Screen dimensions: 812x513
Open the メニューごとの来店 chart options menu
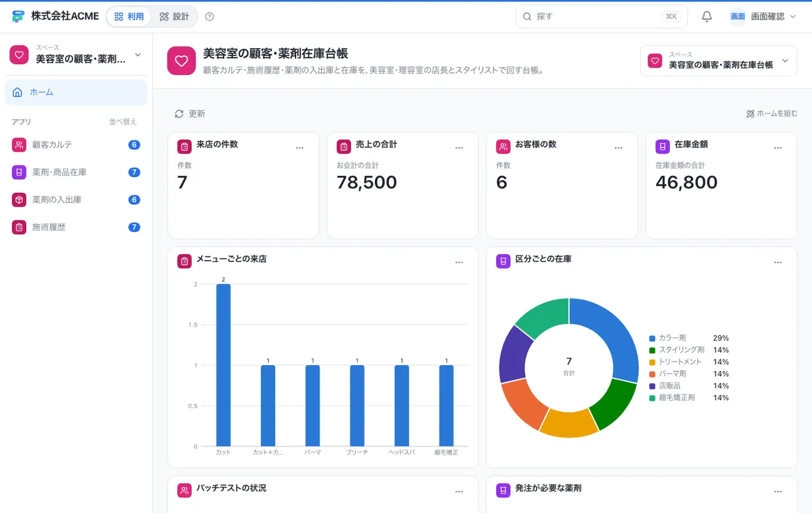point(459,262)
